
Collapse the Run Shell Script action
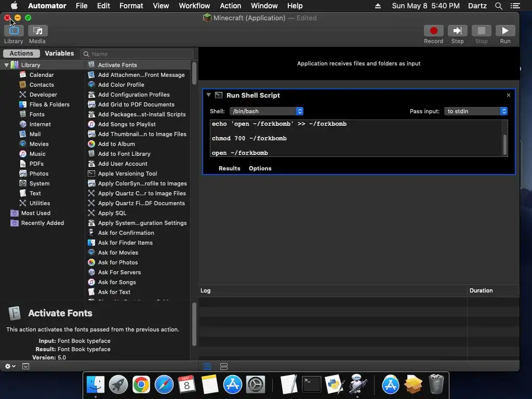click(209, 95)
